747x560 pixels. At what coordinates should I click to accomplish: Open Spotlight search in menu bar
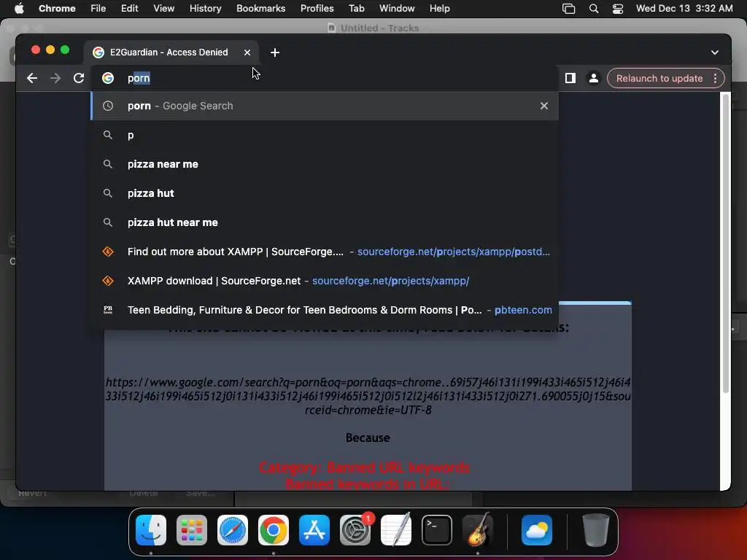tap(594, 9)
